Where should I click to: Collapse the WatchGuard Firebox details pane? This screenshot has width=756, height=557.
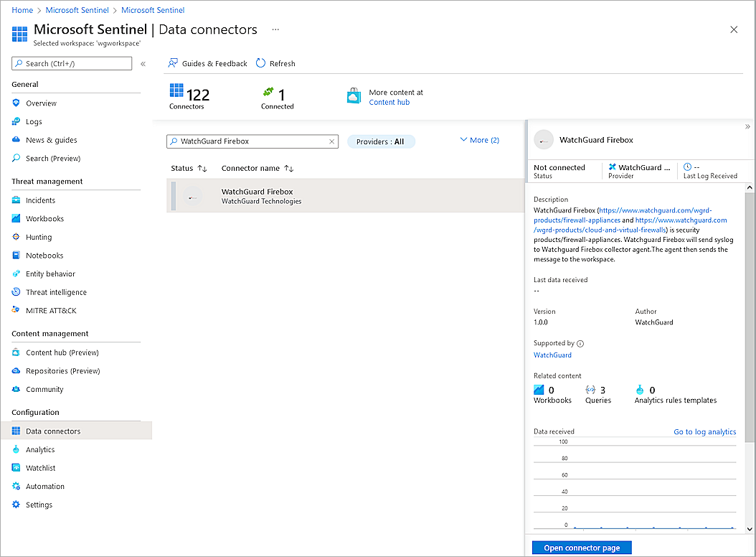pos(747,126)
